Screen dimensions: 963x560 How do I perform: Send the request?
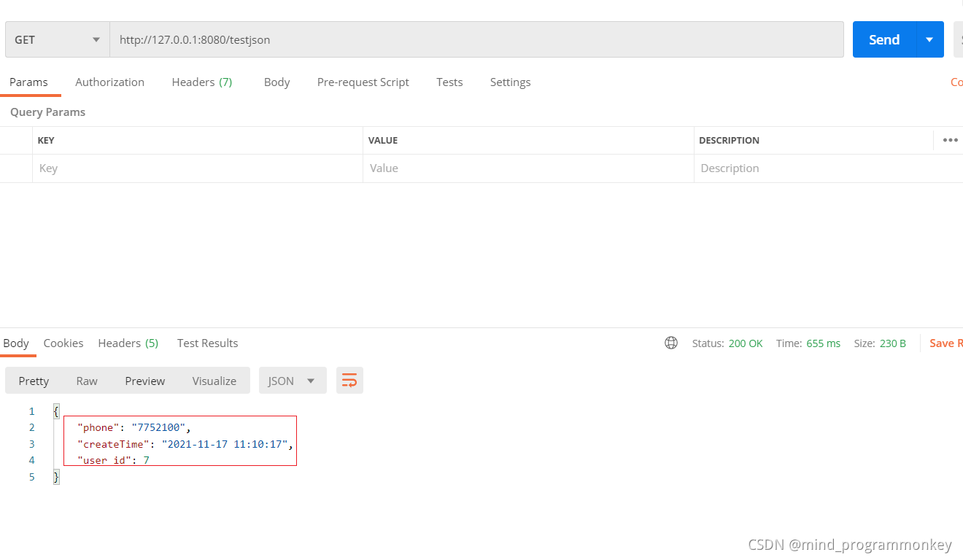click(884, 39)
